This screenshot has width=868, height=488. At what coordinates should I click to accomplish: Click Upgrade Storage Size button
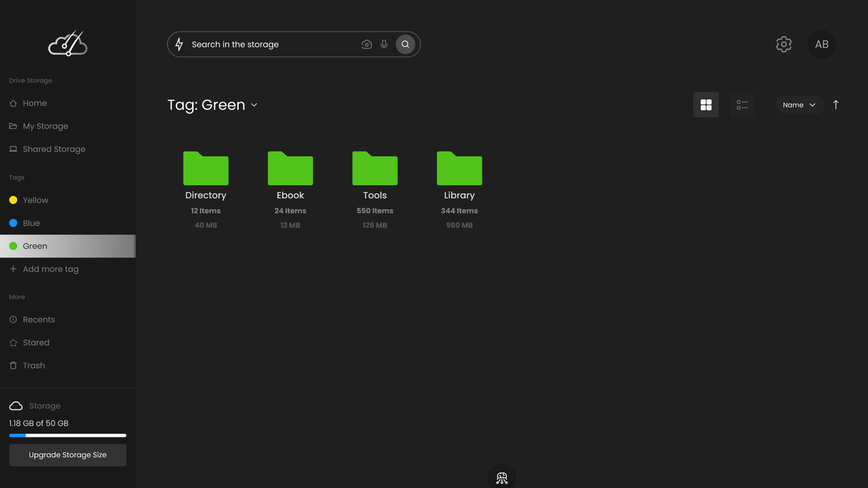pyautogui.click(x=68, y=455)
